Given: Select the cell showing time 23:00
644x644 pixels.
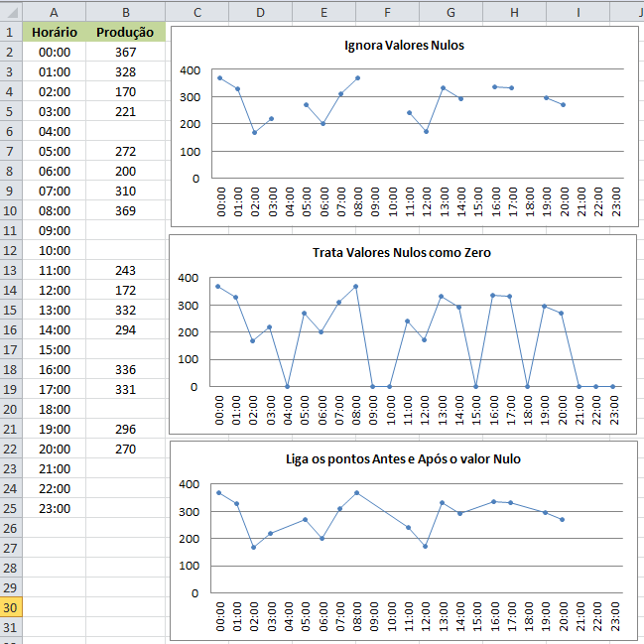Looking at the screenshot, I should (54, 508).
